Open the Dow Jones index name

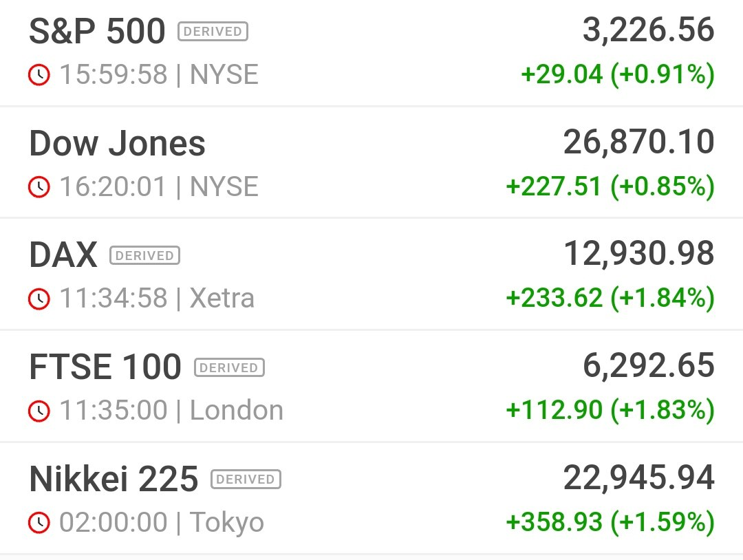(x=117, y=143)
